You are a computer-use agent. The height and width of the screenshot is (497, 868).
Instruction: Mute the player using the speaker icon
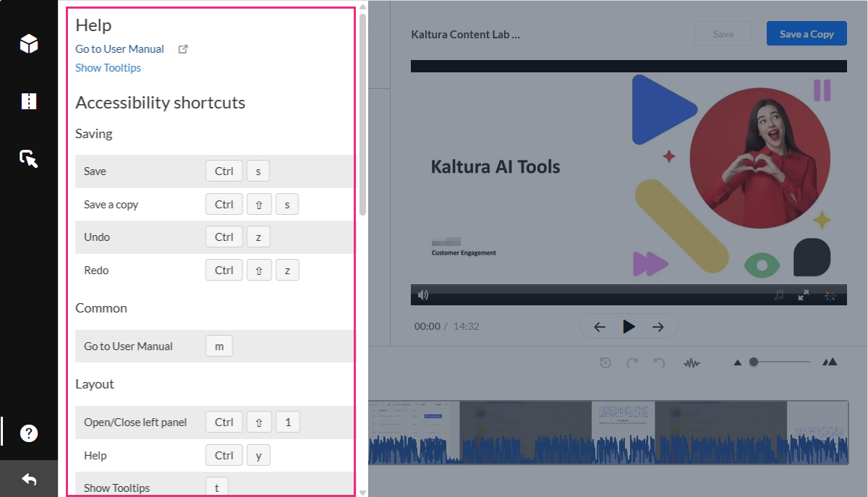point(423,294)
